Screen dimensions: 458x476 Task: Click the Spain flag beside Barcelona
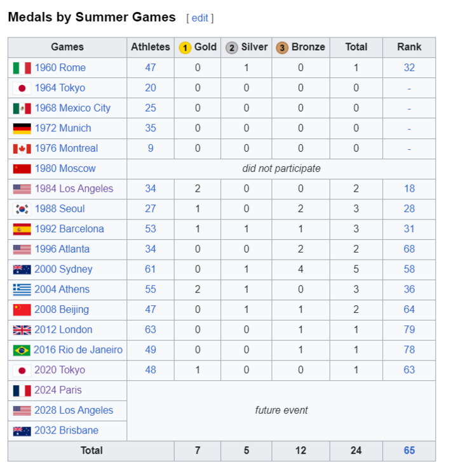click(x=22, y=229)
